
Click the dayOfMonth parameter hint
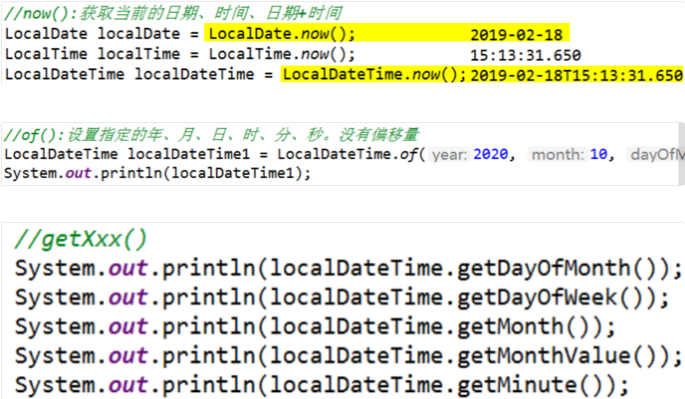pos(657,155)
